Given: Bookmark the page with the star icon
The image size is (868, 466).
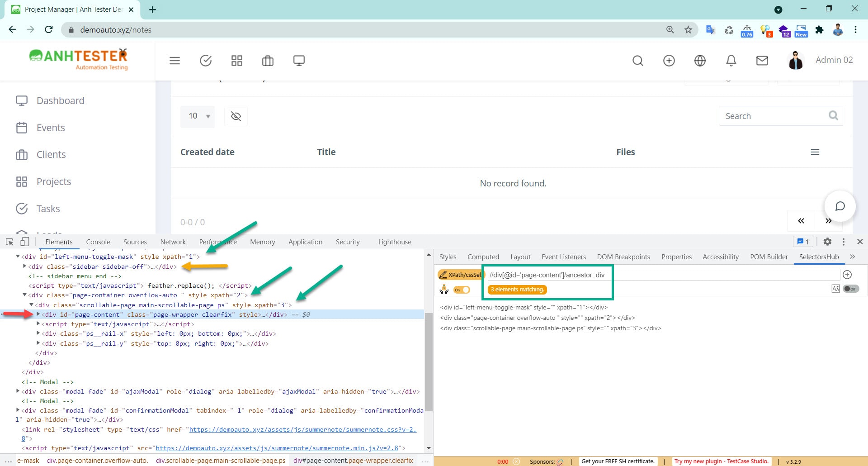Looking at the screenshot, I should [688, 30].
